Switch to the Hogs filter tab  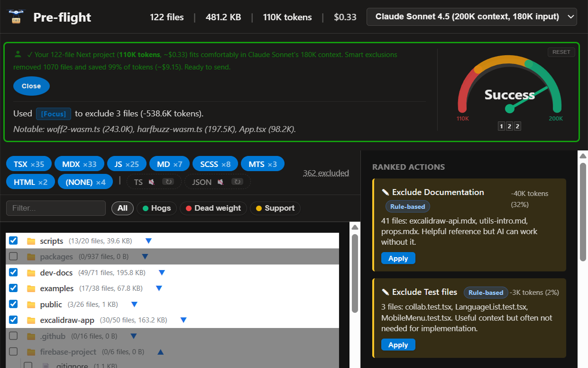point(157,208)
